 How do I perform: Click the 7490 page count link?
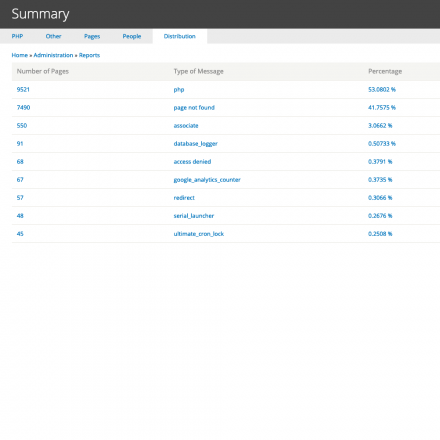(x=23, y=107)
